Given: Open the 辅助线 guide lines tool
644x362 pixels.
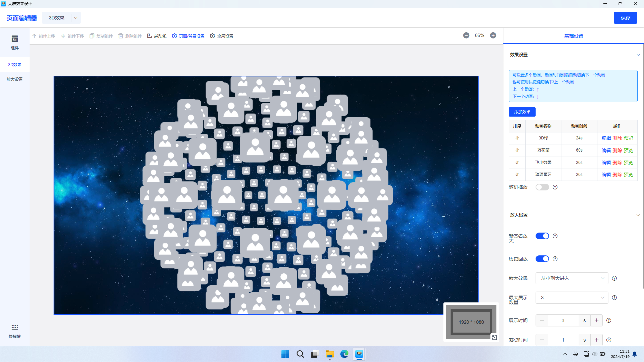Looking at the screenshot, I should (x=157, y=36).
